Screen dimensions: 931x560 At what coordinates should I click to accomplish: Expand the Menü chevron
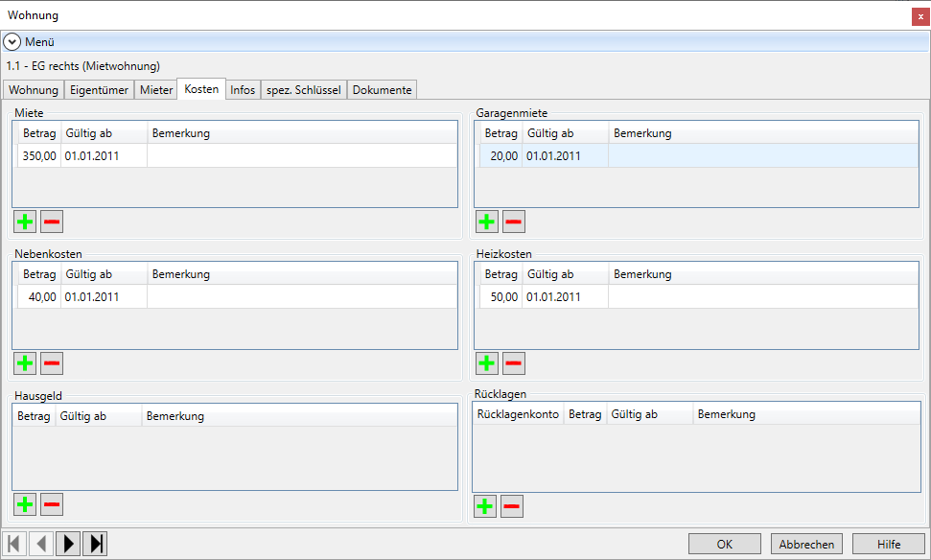click(12, 42)
